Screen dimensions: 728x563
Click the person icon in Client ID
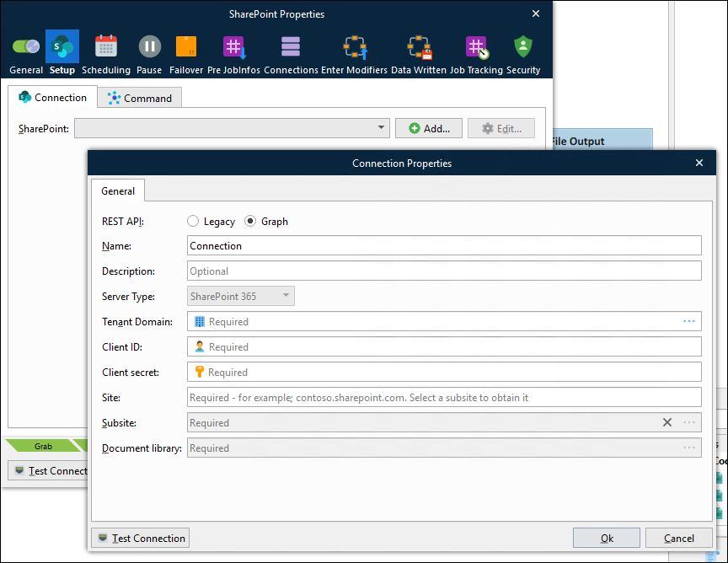(199, 346)
